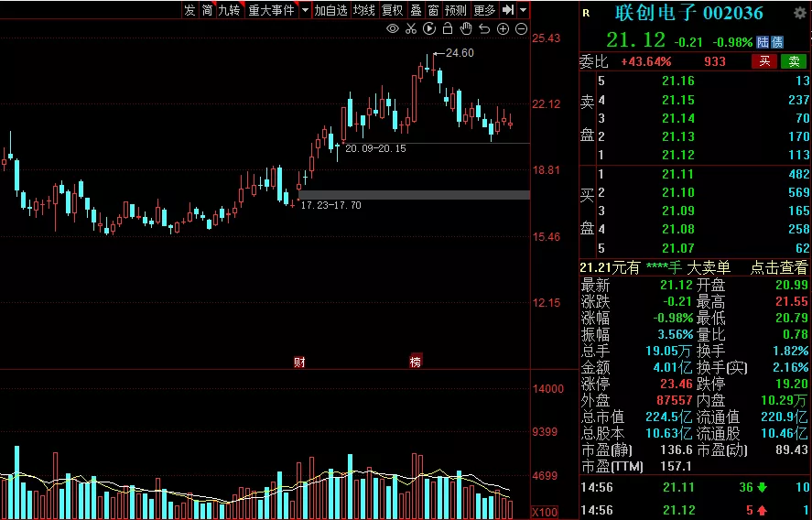The height and width of the screenshot is (520, 812).
Task: Click the undo arrow icon
Action: point(484,29)
